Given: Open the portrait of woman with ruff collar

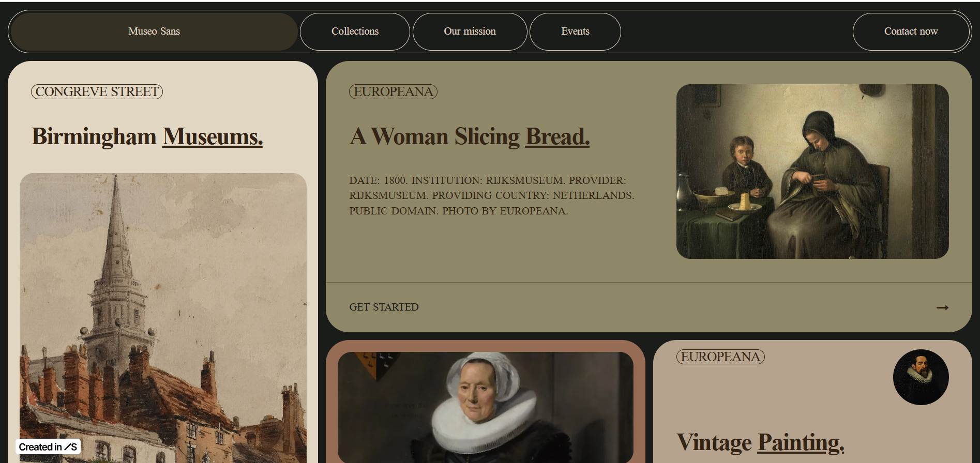Looking at the screenshot, I should coord(485,407).
